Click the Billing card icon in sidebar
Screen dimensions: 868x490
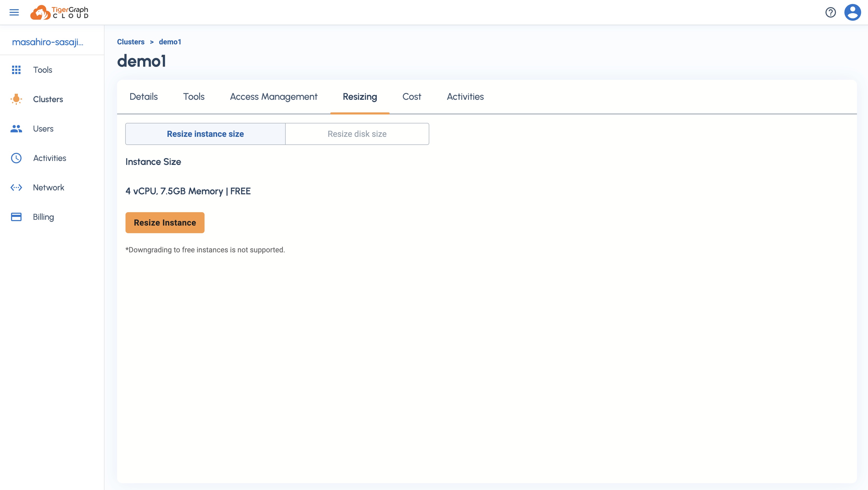[x=16, y=217]
